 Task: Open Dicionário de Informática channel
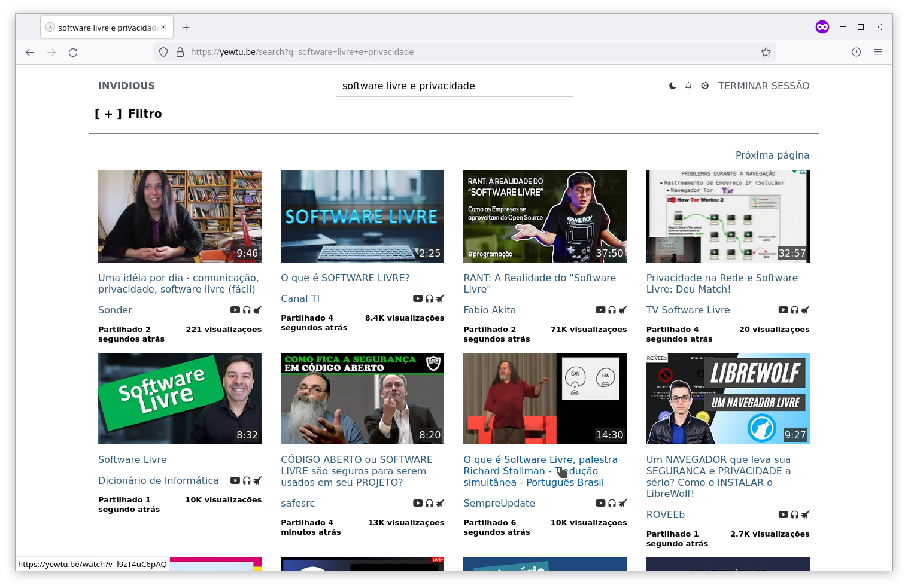click(x=159, y=480)
